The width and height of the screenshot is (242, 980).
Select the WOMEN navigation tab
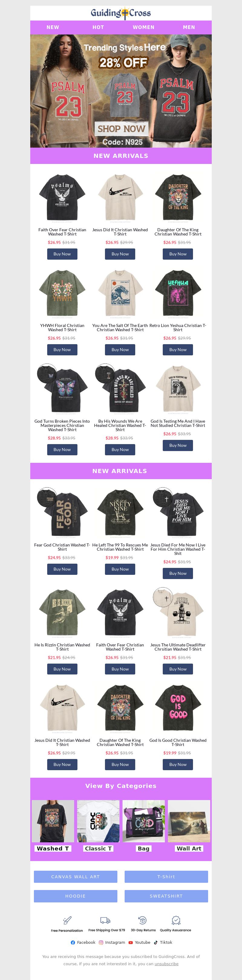click(144, 27)
